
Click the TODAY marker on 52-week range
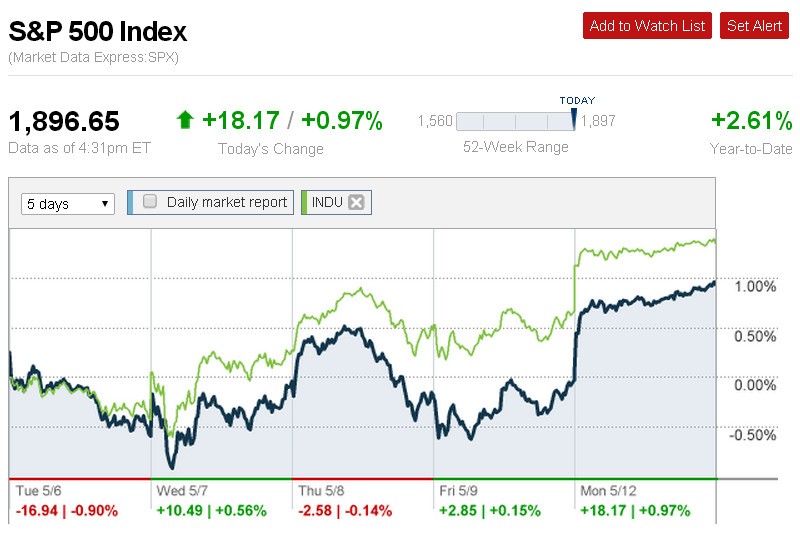(x=575, y=119)
